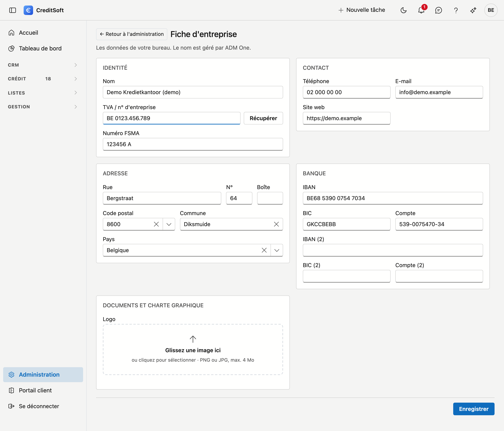Click the Commune field

coord(231,224)
